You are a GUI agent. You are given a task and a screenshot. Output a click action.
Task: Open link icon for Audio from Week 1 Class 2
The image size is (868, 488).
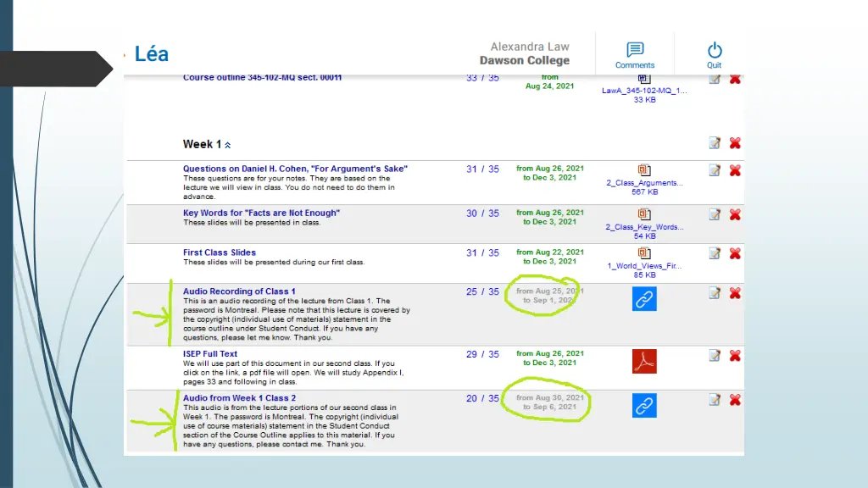coord(644,406)
